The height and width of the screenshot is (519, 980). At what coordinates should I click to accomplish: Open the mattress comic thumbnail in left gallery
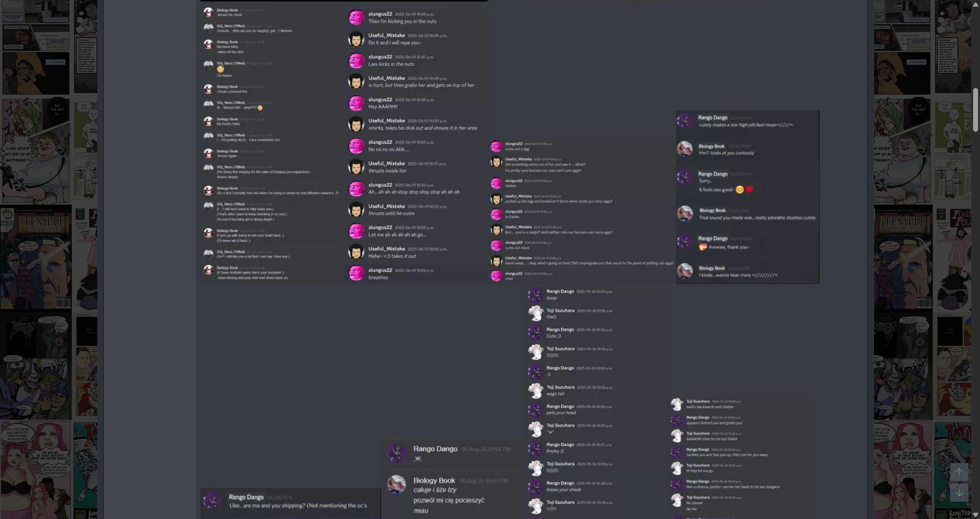tap(36, 150)
